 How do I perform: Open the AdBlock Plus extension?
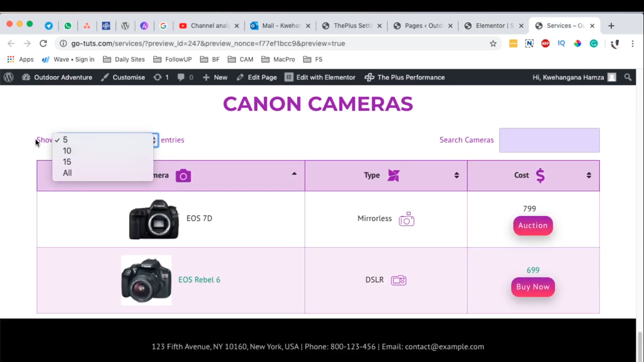point(545,43)
